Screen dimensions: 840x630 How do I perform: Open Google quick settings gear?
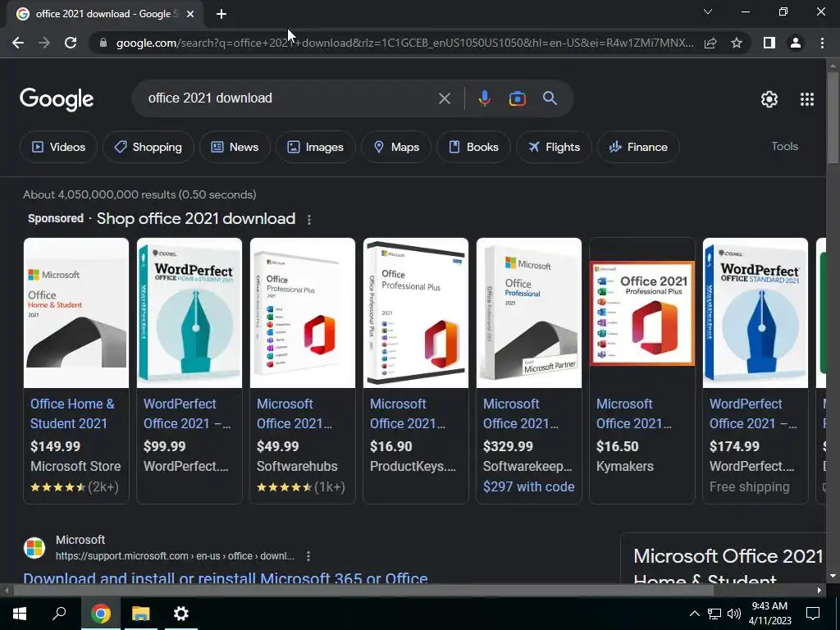769,99
